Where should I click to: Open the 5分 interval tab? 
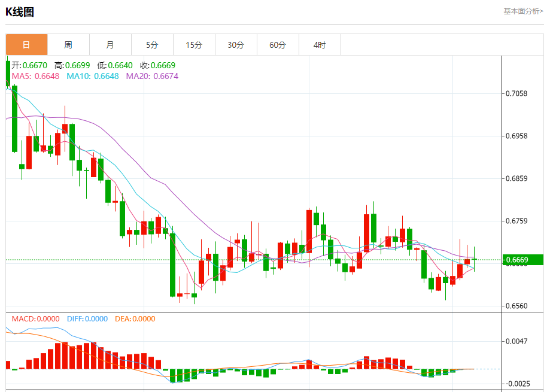tap(153, 45)
